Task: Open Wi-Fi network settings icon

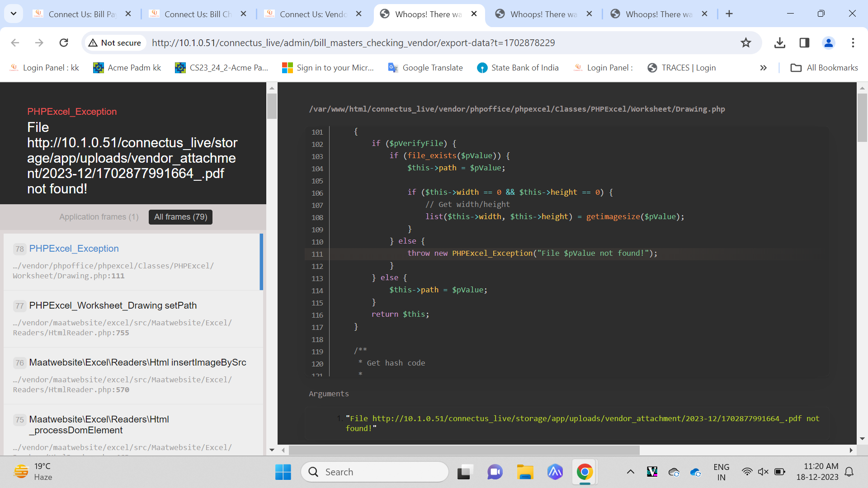Action: coord(747,472)
